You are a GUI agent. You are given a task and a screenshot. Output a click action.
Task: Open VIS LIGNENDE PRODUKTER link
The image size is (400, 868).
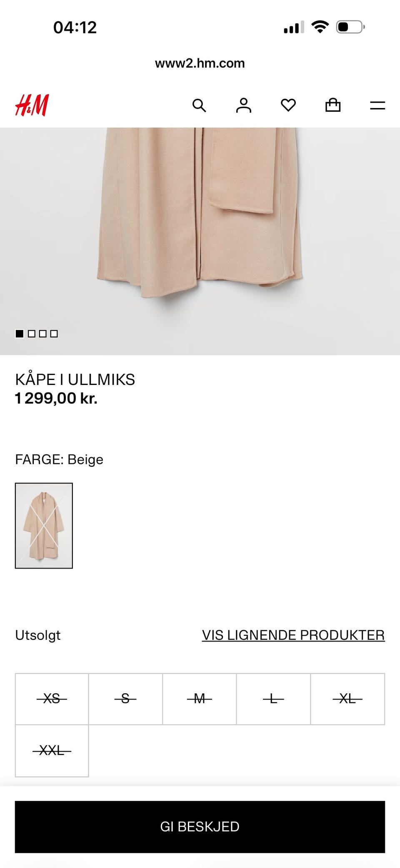pyautogui.click(x=293, y=635)
